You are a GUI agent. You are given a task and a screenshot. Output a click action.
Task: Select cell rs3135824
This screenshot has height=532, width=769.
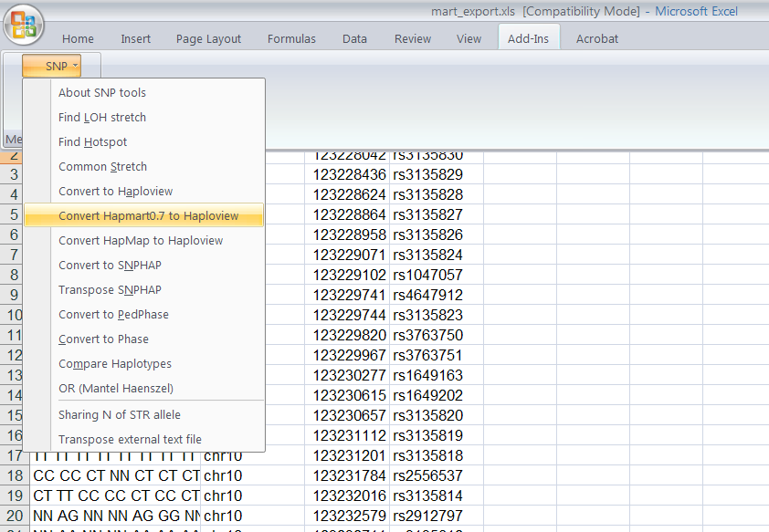click(437, 255)
